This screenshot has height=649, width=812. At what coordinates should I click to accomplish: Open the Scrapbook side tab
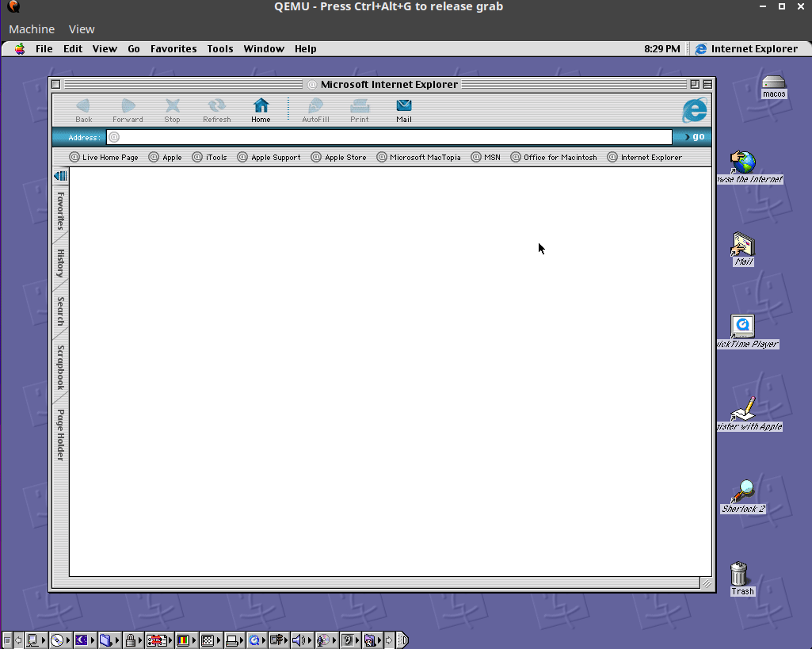[60, 367]
